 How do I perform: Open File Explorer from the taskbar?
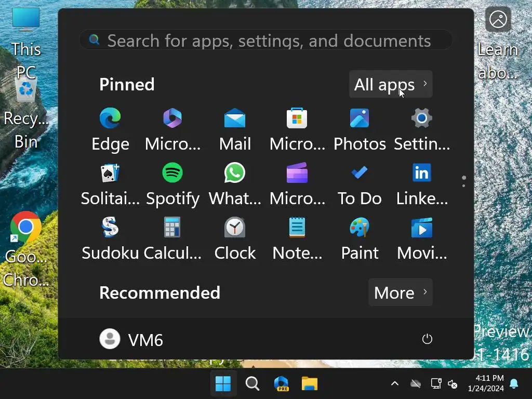point(310,384)
